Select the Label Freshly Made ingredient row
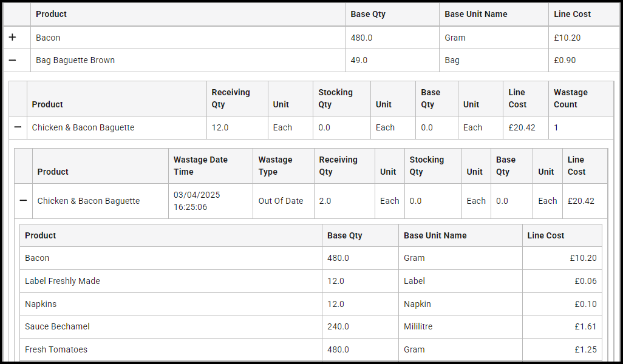Screen dimensions: 623x364 [63, 281]
